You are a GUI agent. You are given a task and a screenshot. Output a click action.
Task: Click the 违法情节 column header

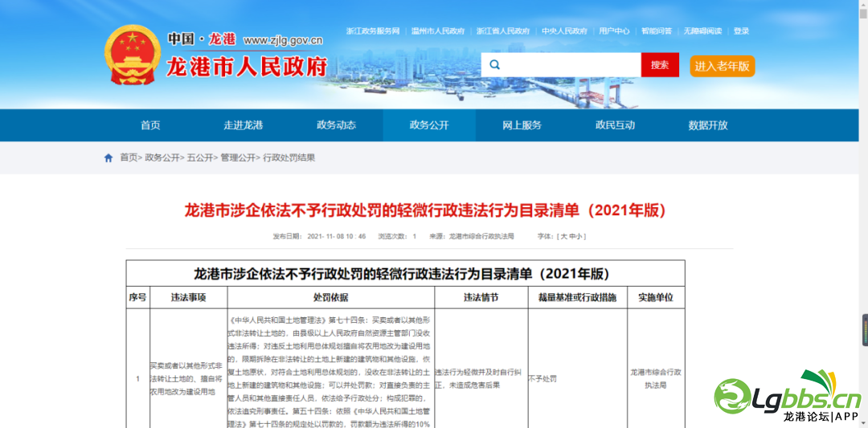tap(481, 297)
